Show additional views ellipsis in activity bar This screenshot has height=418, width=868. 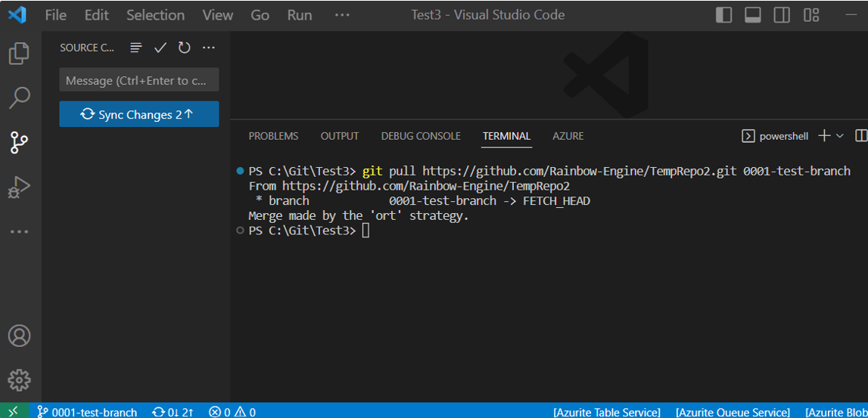click(x=20, y=231)
